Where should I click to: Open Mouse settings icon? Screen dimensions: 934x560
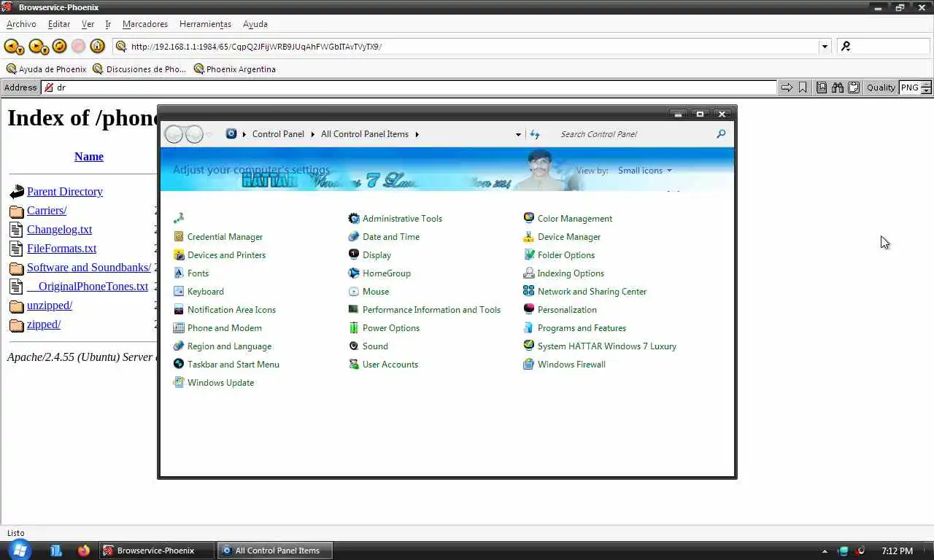tap(354, 292)
